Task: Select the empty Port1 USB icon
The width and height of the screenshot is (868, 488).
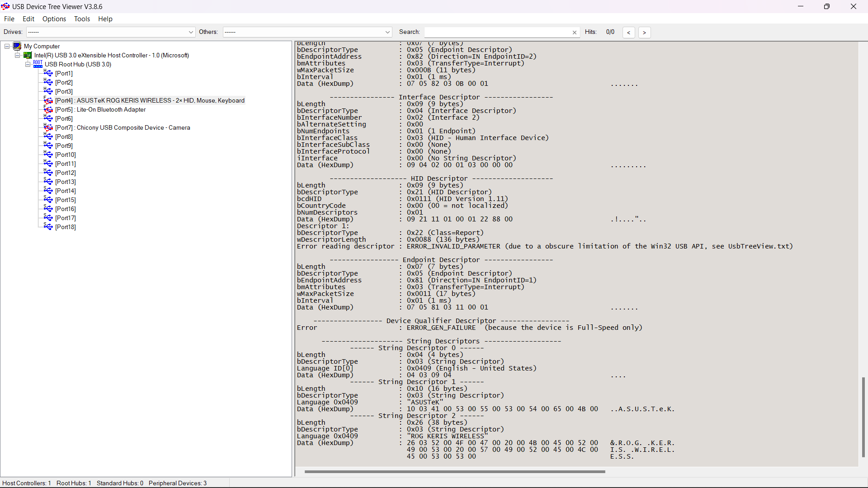Action: 48,73
